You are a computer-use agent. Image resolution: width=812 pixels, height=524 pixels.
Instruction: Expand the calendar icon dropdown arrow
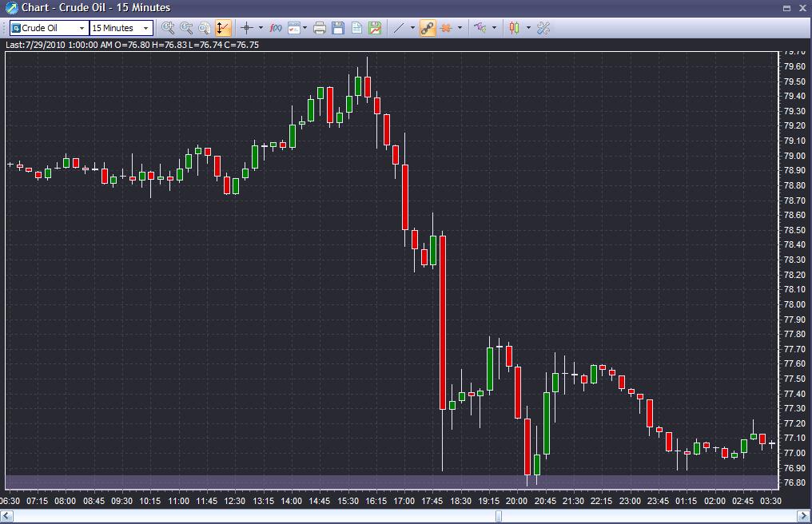305,28
